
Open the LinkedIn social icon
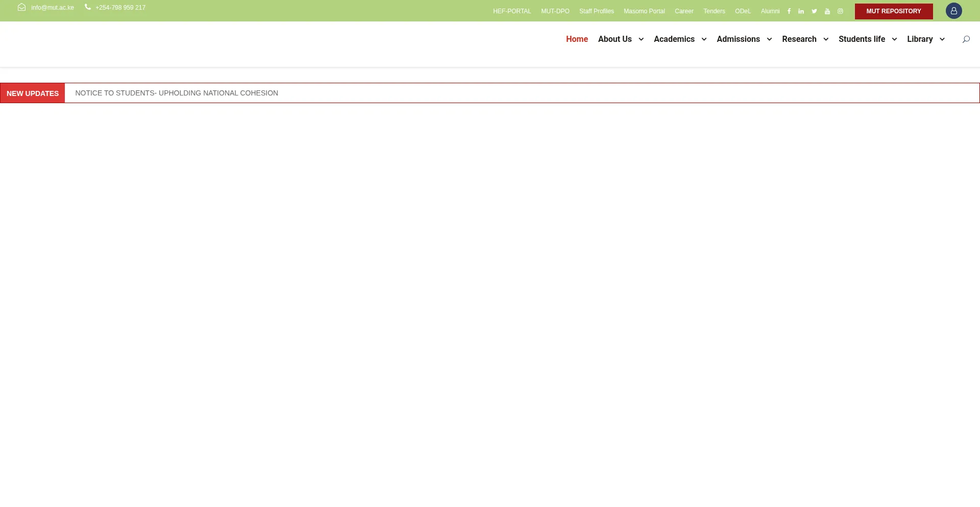tap(801, 11)
